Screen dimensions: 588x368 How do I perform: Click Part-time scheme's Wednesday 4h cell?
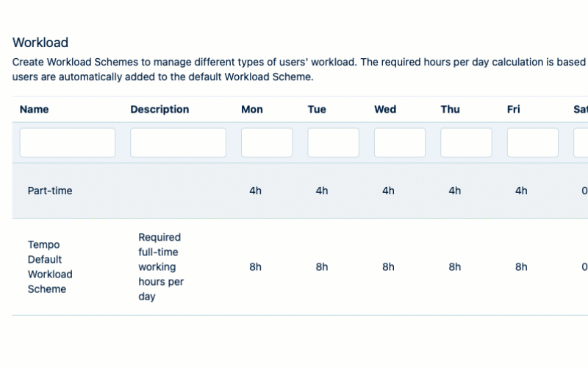(388, 191)
